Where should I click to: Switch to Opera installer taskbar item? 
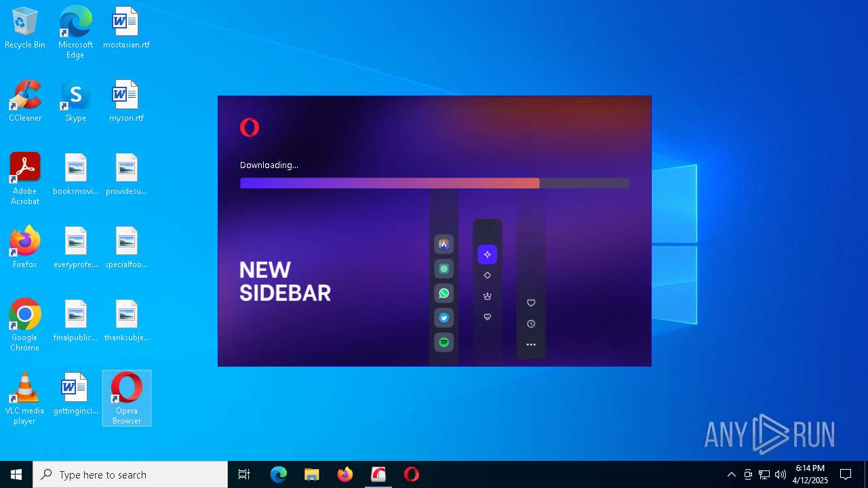point(378,474)
